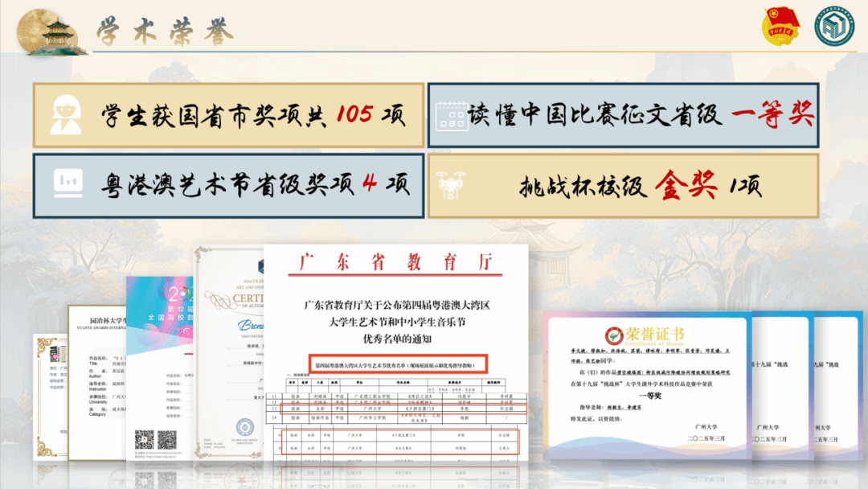Select the 学生获国省市奖项 banner
This screenshot has width=868, height=489.
tap(228, 116)
